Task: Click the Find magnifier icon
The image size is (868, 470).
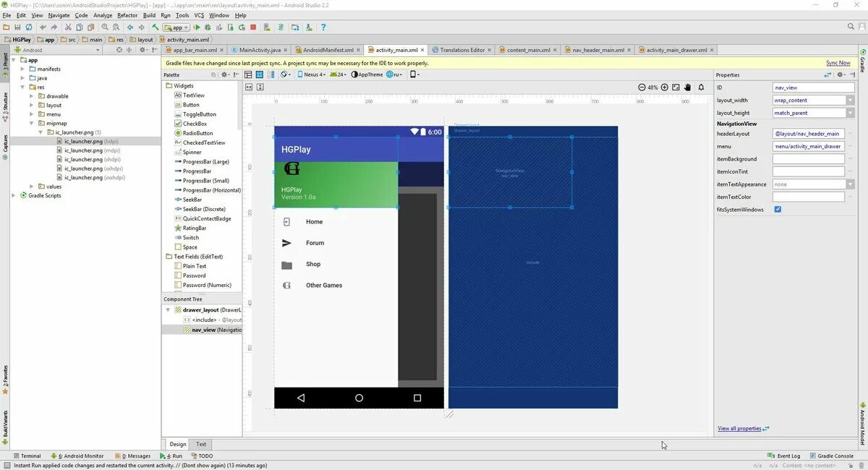Action: point(105,27)
